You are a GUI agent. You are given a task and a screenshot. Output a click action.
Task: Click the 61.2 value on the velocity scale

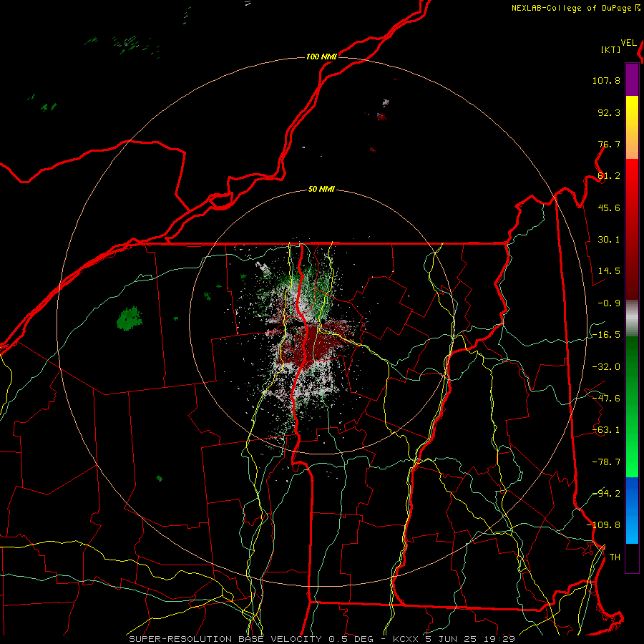click(609, 176)
